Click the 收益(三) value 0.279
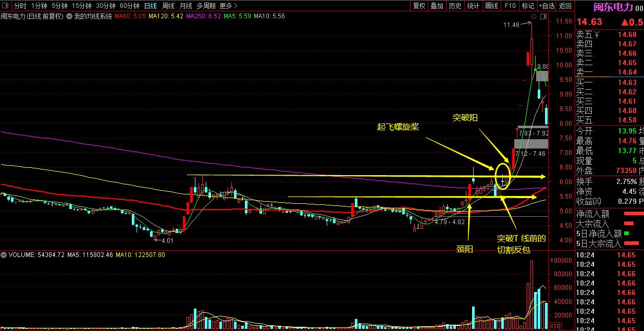Screen dimensions: 644x331 (627, 201)
